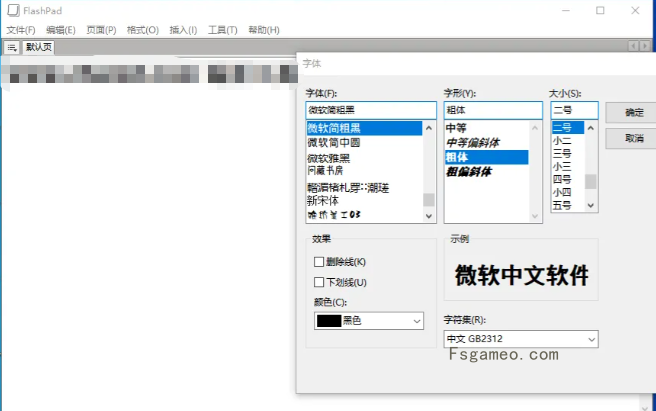Click style list scrollbar up arrow
The image size is (656, 411).
535,128
